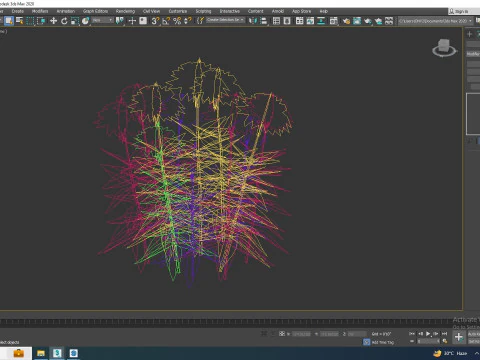Choose the Select and Scale tool
This screenshot has width=480, height=360.
point(75,21)
